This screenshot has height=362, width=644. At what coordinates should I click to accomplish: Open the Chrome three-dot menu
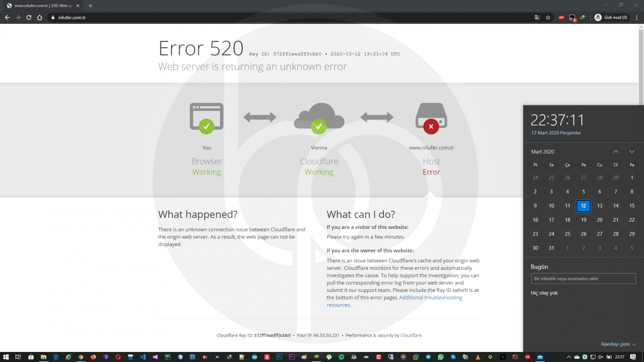coord(637,18)
